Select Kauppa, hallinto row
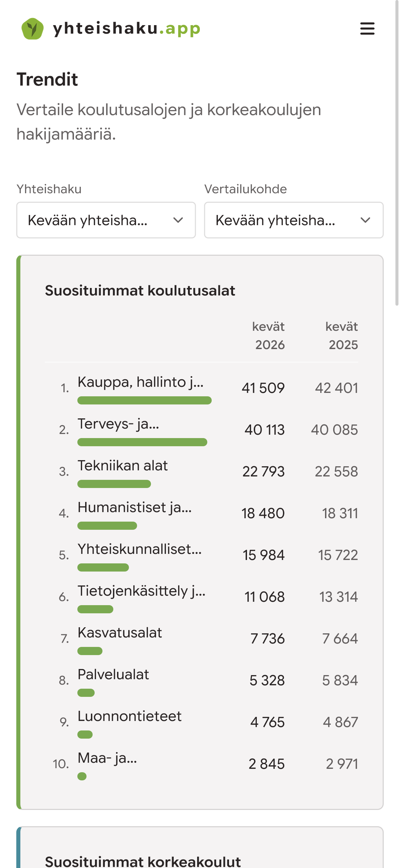This screenshot has width=400, height=868. 202,388
